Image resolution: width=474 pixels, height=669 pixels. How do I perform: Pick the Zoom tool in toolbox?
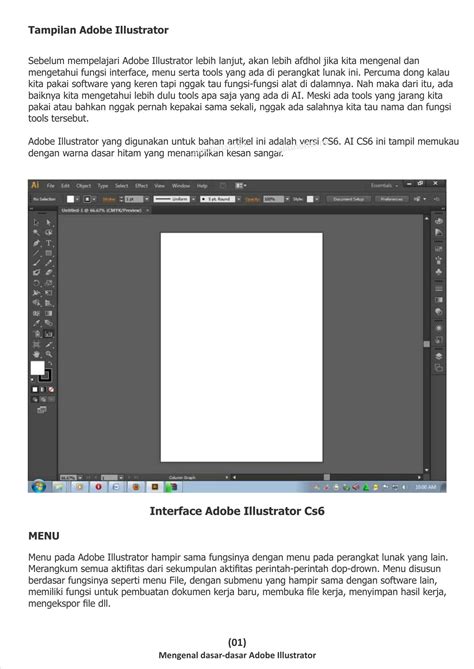click(x=49, y=354)
